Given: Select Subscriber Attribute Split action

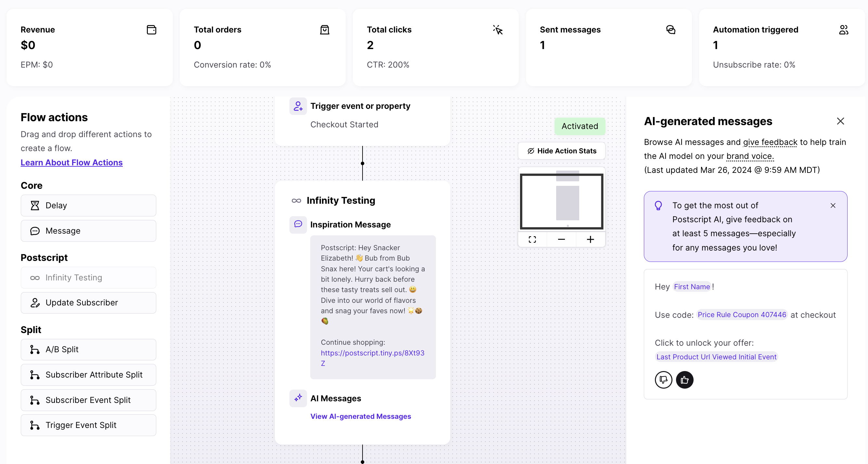Looking at the screenshot, I should (88, 375).
